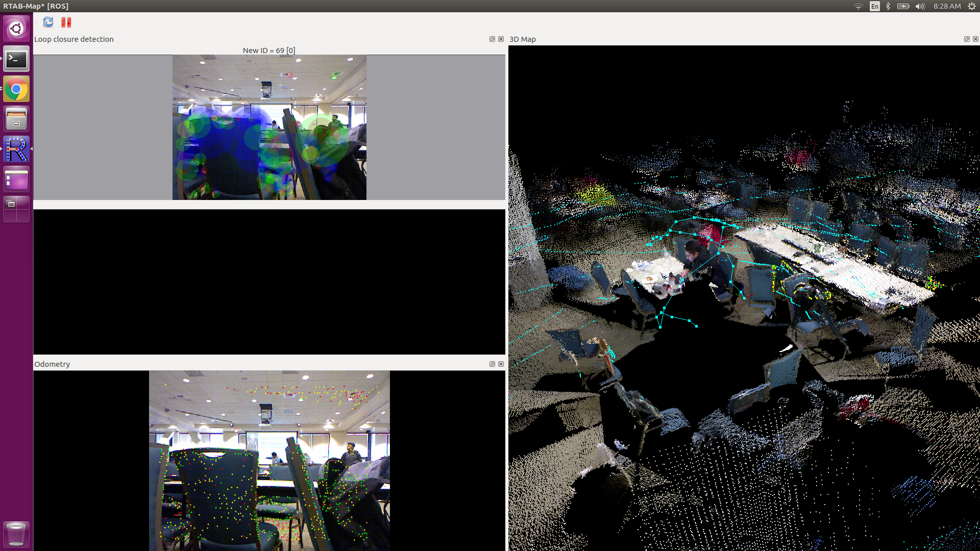Open the Terminal from the launcher
This screenshot has height=551, width=980.
click(16, 59)
